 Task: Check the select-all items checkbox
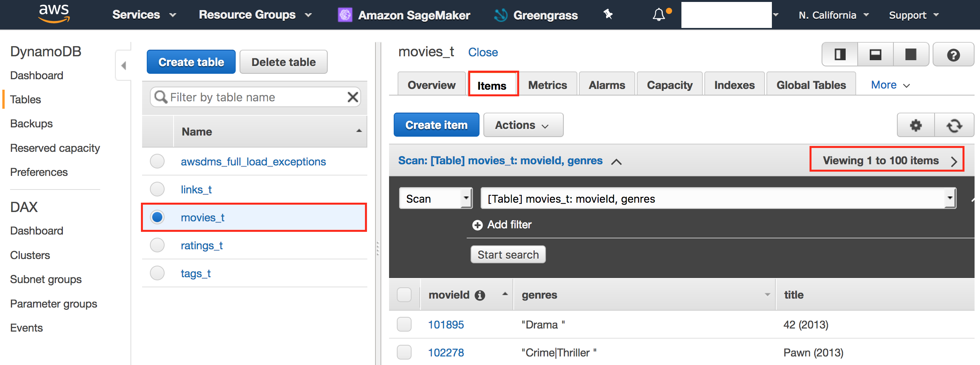point(404,295)
